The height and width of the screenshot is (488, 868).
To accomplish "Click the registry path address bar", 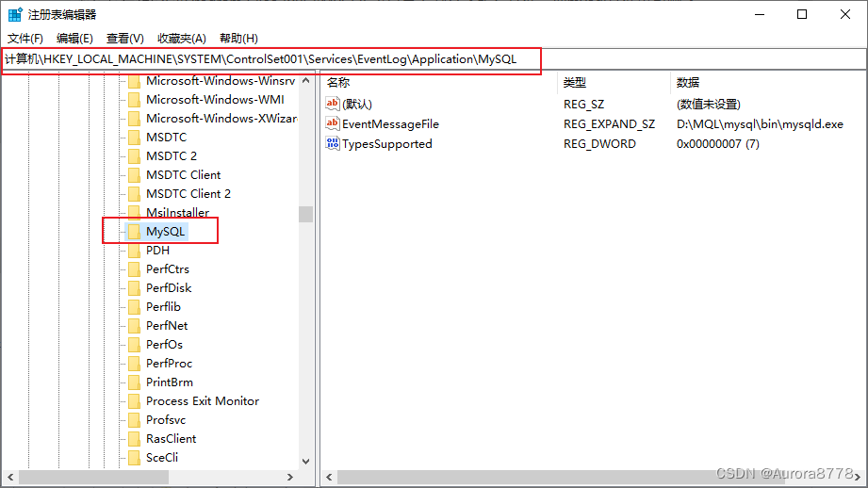I will pyautogui.click(x=434, y=59).
